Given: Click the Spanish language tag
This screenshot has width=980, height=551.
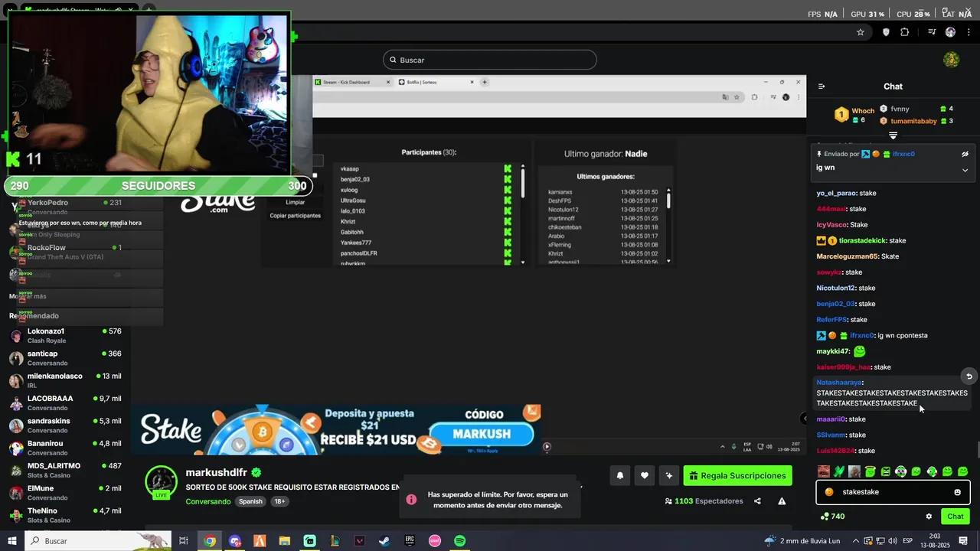Looking at the screenshot, I should click(x=250, y=501).
